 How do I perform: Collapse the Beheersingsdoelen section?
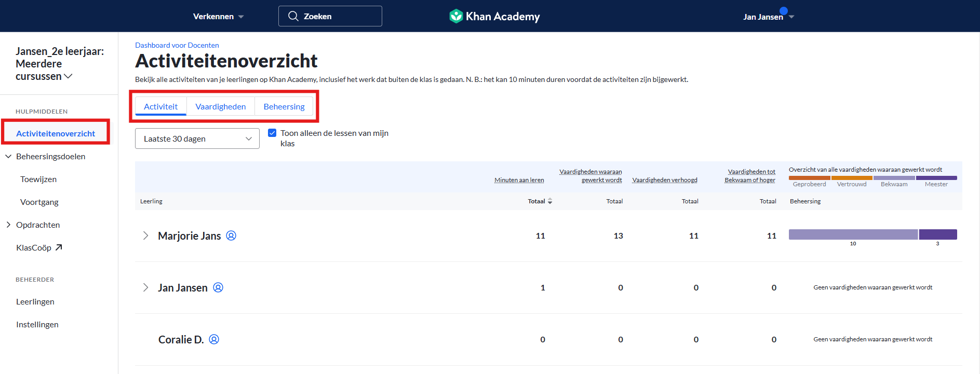point(8,156)
